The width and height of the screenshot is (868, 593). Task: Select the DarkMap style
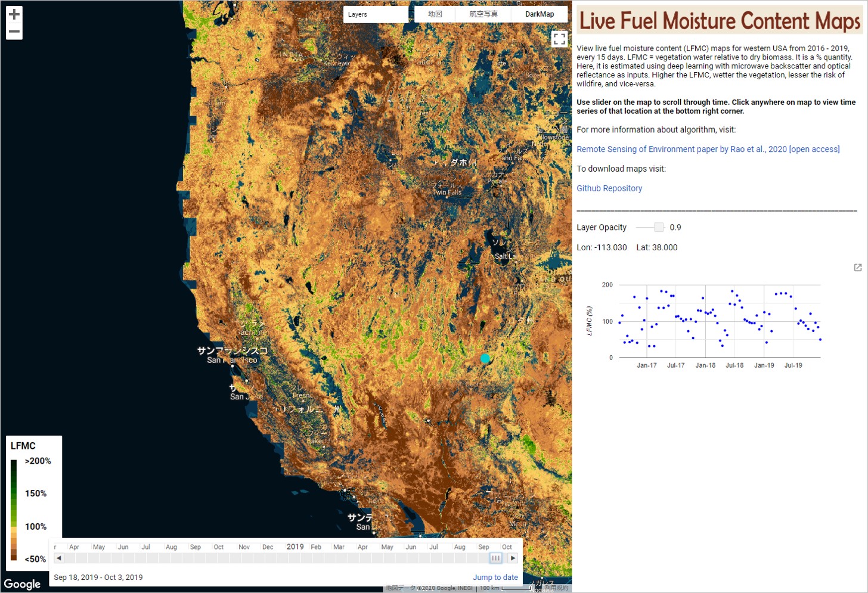tap(539, 14)
